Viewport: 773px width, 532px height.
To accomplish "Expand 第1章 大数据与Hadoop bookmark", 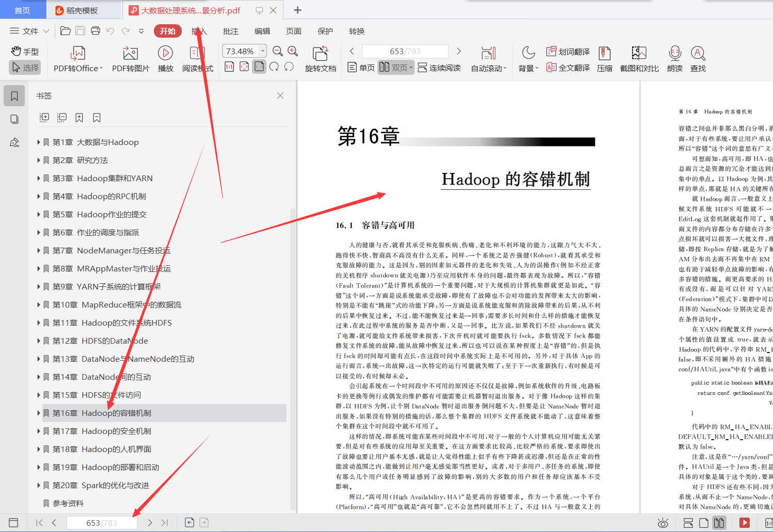I will click(39, 142).
